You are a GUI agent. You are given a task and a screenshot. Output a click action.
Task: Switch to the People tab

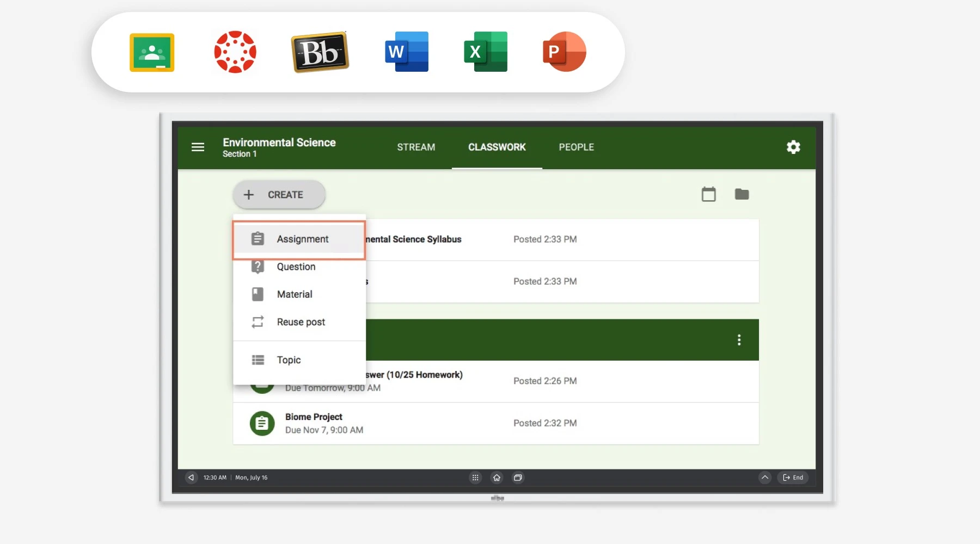(576, 147)
